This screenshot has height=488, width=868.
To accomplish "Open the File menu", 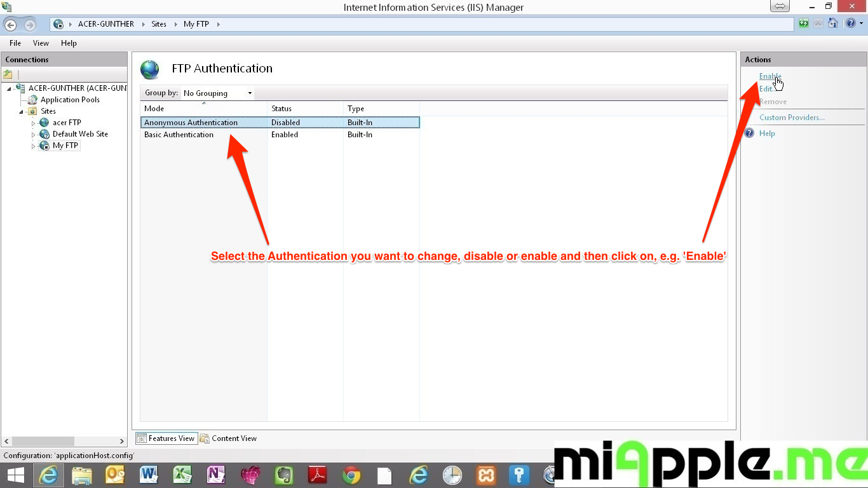I will [15, 43].
